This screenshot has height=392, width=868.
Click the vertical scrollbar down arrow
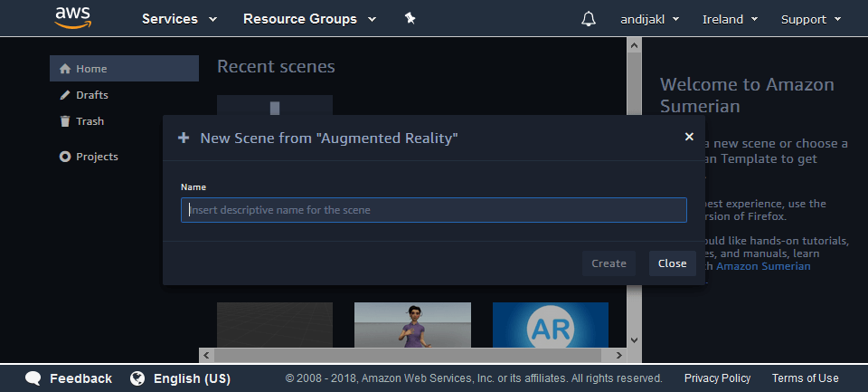click(x=635, y=340)
